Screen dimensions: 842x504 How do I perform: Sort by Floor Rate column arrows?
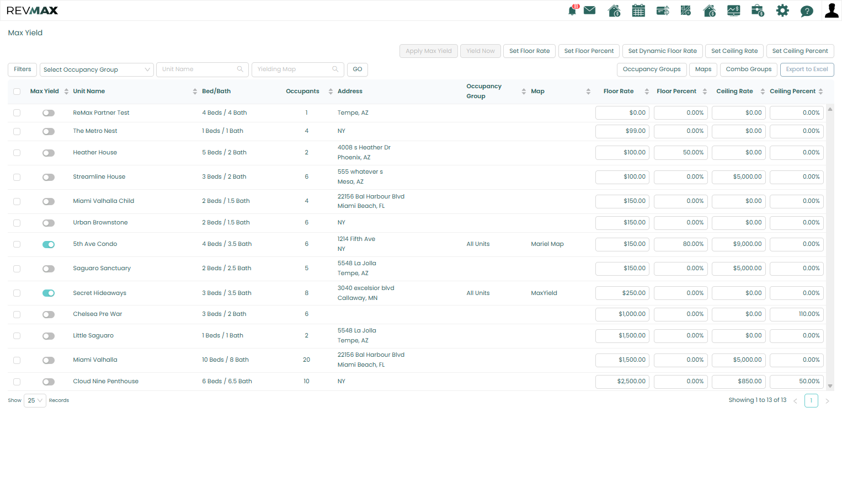coord(647,92)
